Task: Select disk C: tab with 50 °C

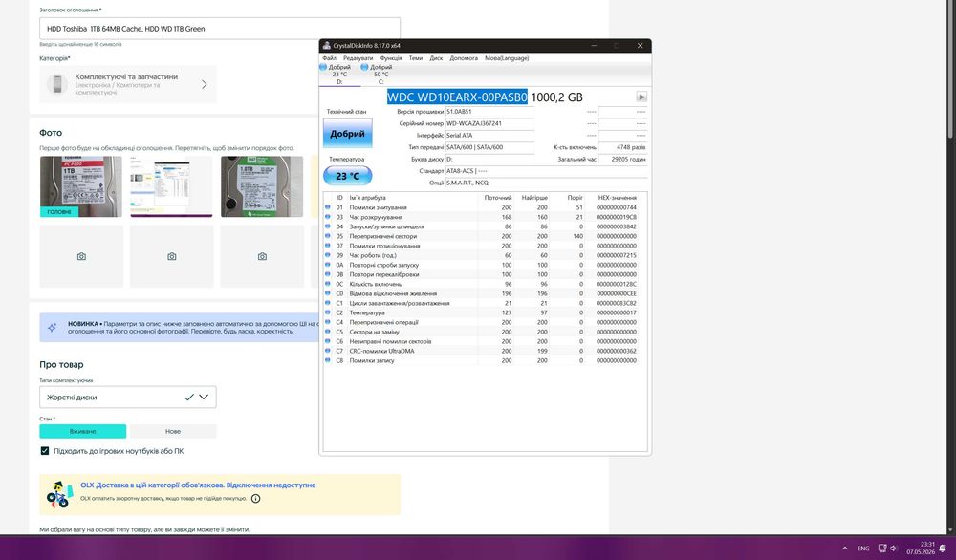Action: pos(380,75)
